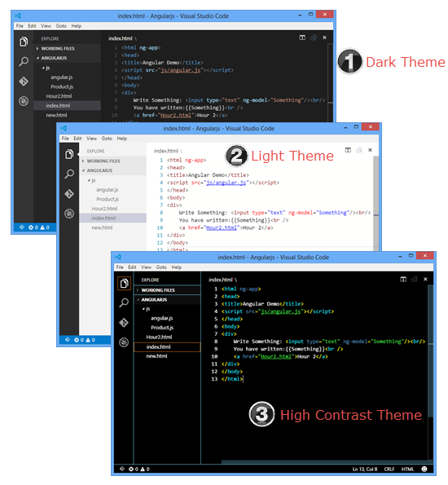Open Goto menu in dark theme window
448x485 pixels.
click(61, 26)
